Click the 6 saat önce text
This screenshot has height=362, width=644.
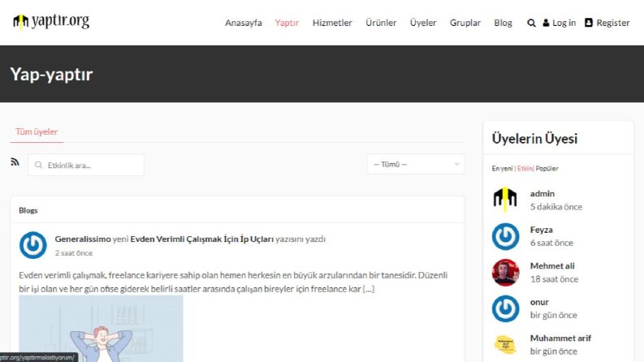click(551, 243)
